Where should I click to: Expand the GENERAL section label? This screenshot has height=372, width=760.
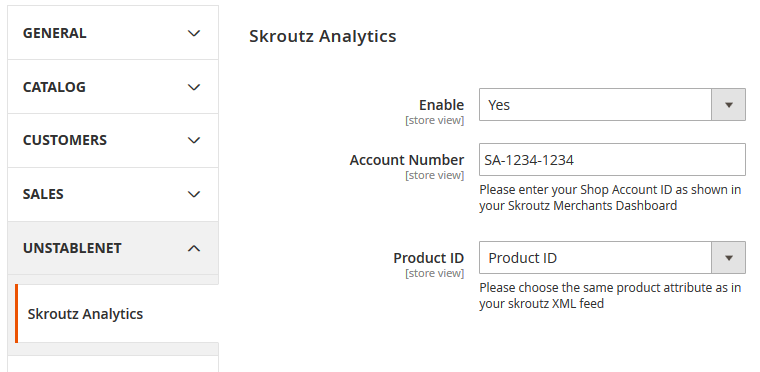[x=54, y=33]
